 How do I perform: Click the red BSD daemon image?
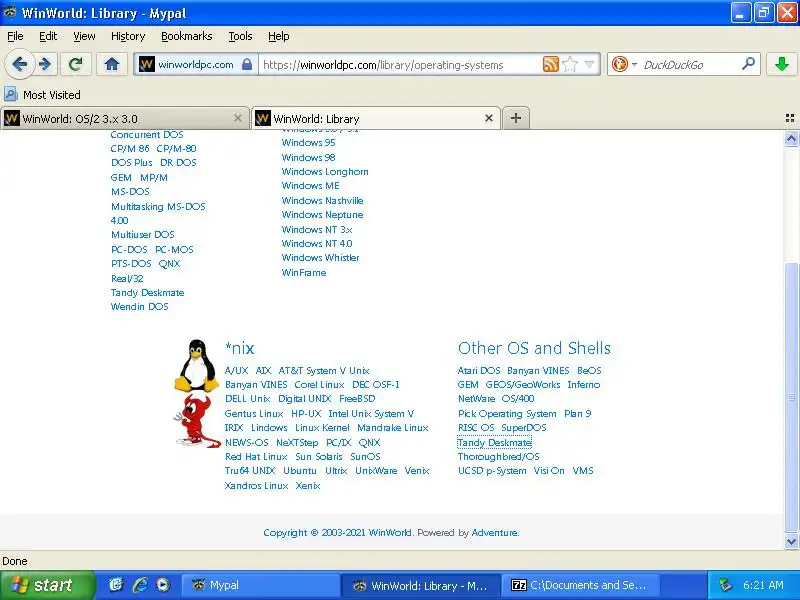[x=195, y=420]
